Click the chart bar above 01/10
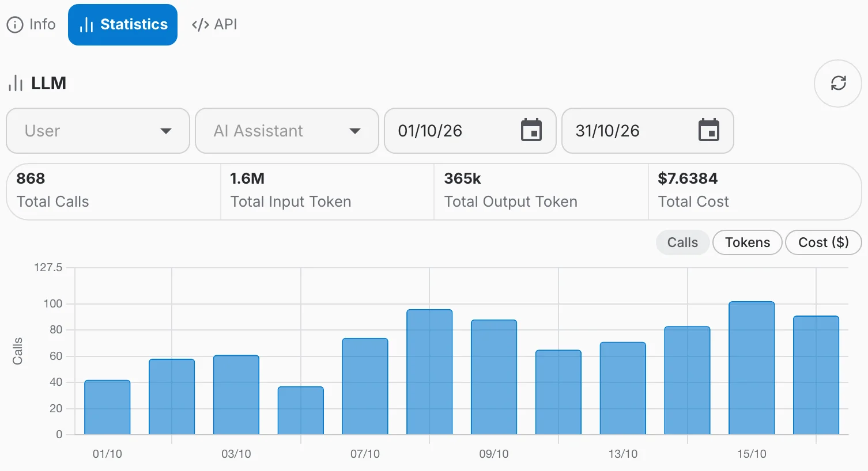 point(107,407)
